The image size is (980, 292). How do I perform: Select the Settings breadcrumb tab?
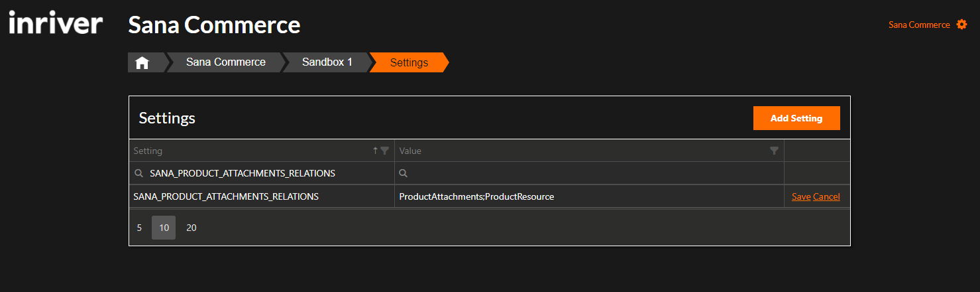409,62
